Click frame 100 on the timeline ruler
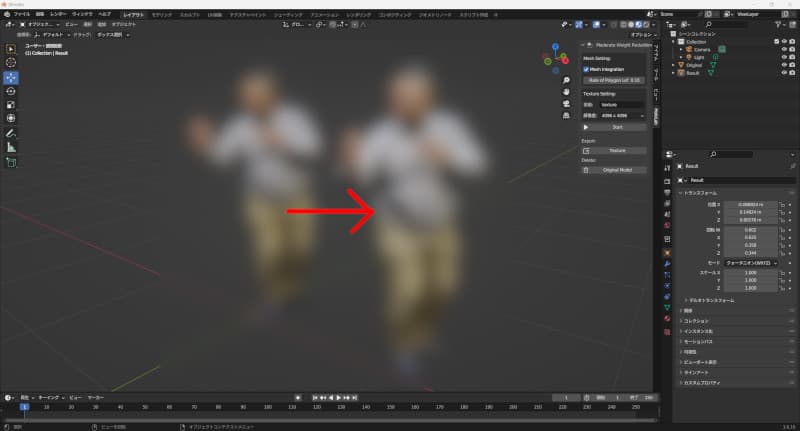The height and width of the screenshot is (431, 800). point(267,407)
